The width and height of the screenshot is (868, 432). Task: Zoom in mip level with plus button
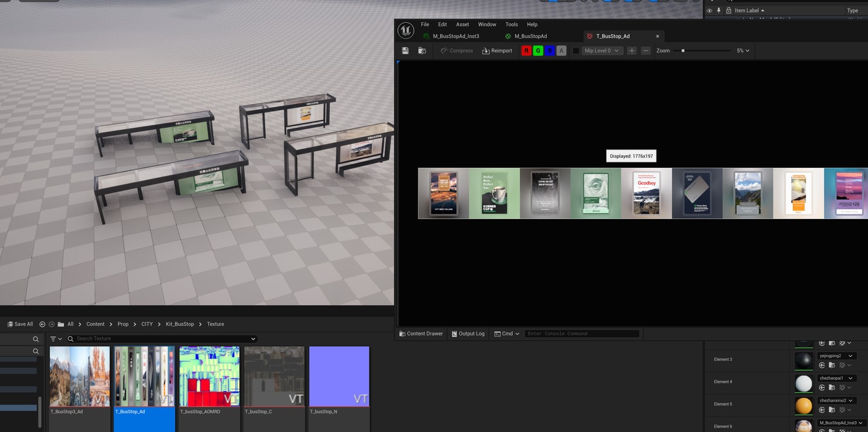point(632,51)
